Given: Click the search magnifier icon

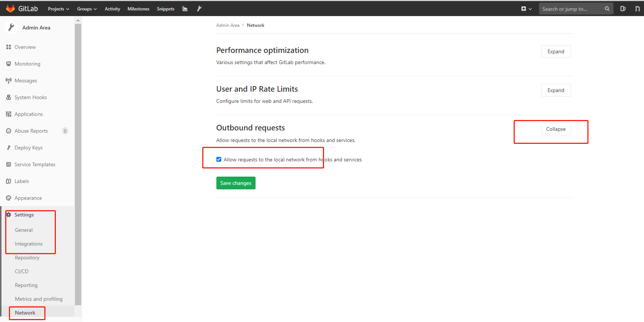Looking at the screenshot, I should pyautogui.click(x=607, y=9).
